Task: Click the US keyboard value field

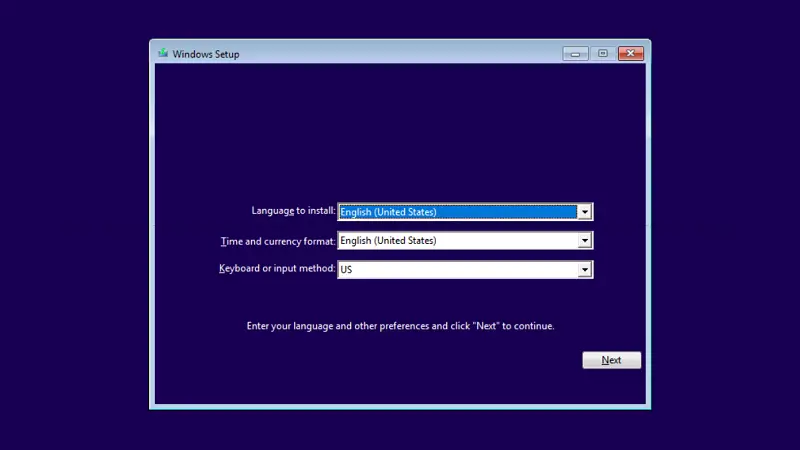Action: tap(457, 270)
